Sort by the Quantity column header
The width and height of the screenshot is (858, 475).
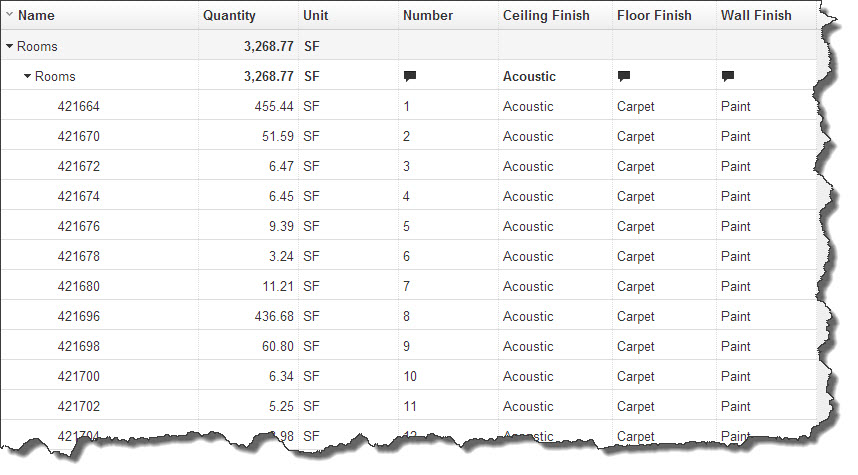(x=229, y=15)
